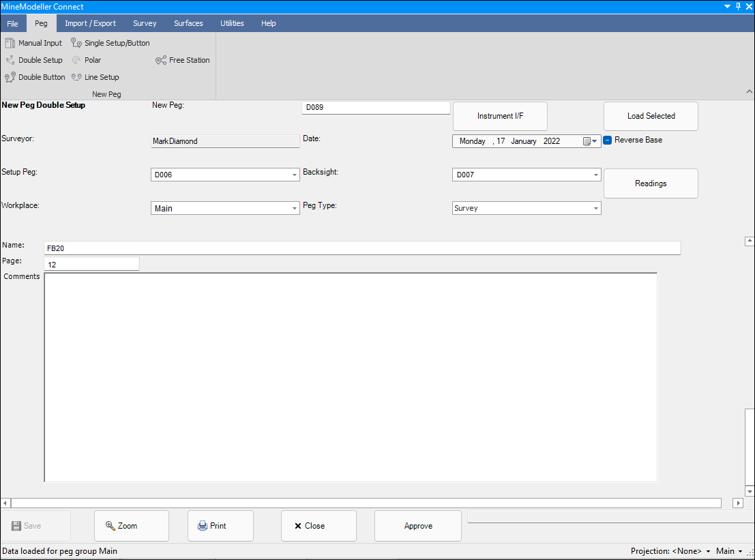Screen dimensions: 755x560
Task: Click the Print button
Action: 220,526
